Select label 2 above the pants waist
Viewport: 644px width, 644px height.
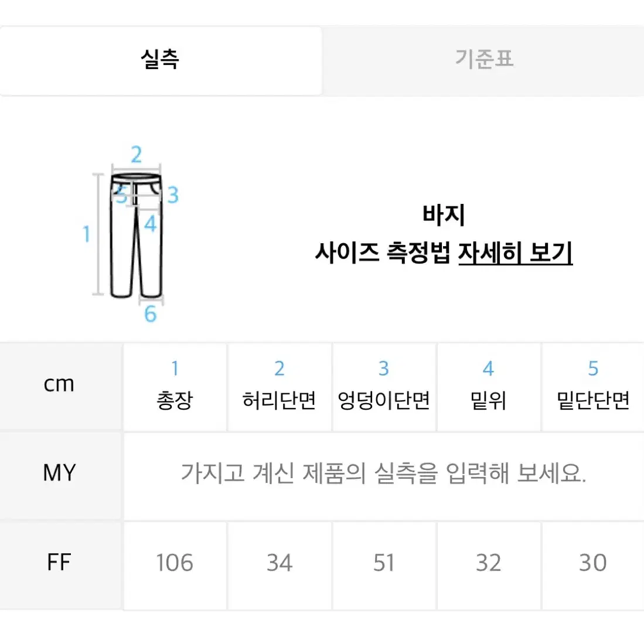tap(137, 155)
